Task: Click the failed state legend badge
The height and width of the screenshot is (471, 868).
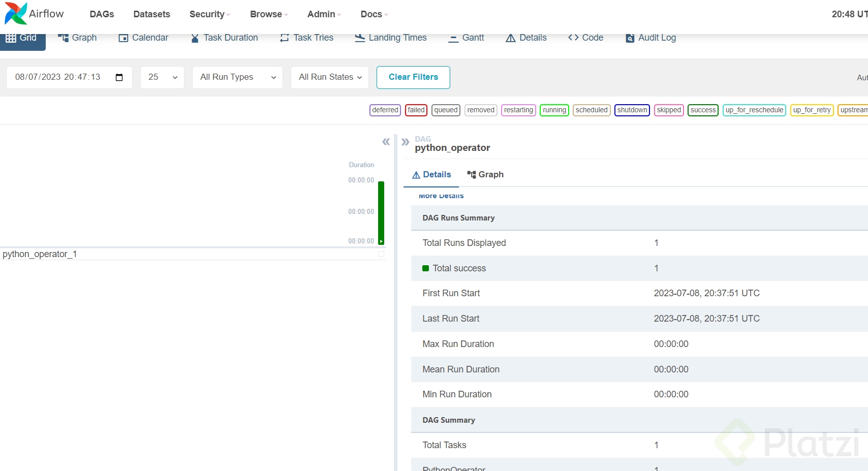Action: pos(416,110)
